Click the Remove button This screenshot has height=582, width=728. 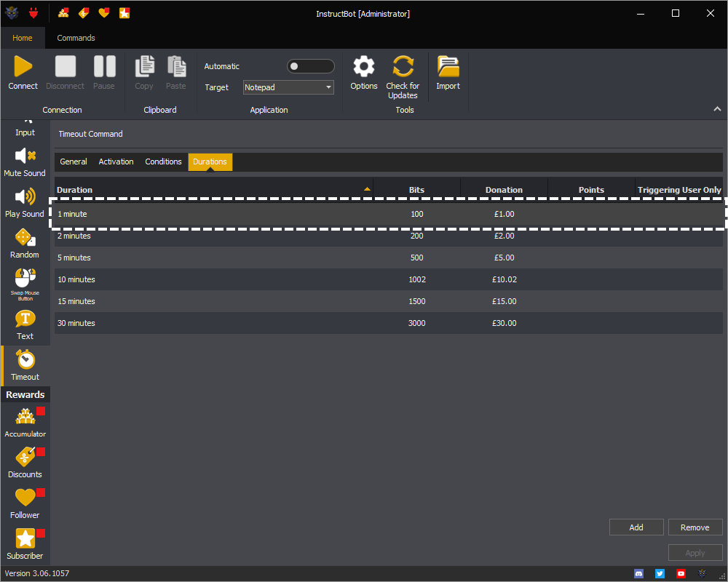click(695, 527)
